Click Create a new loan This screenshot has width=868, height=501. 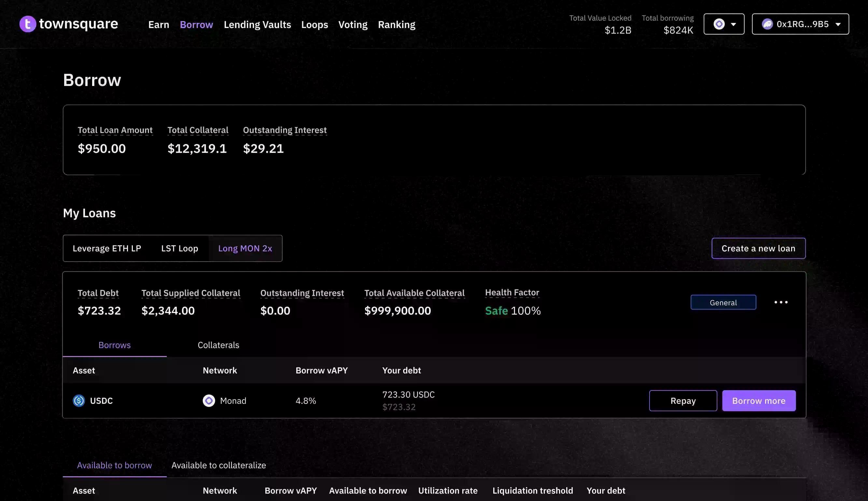tap(758, 249)
